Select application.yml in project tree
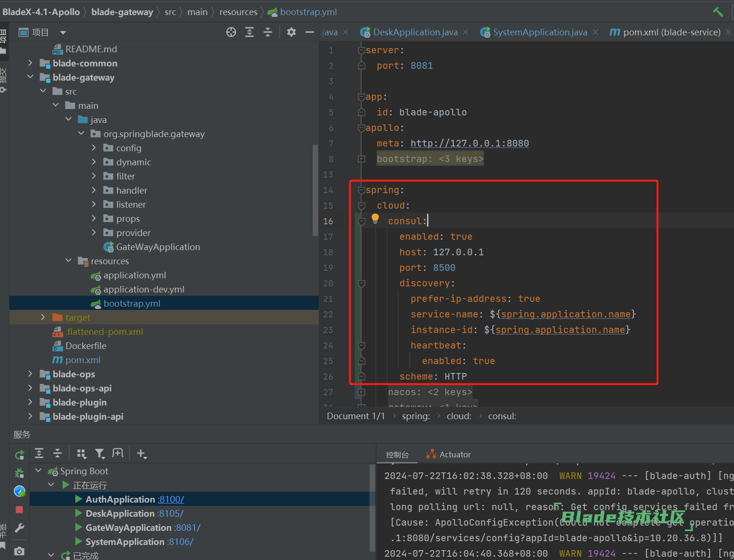The height and width of the screenshot is (560, 734). [135, 275]
